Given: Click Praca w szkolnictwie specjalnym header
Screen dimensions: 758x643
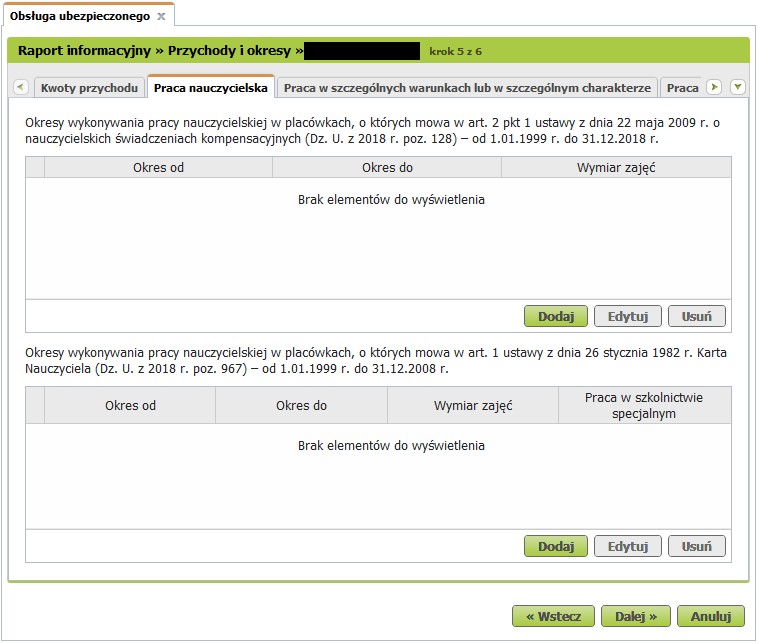Looking at the screenshot, I should pos(644,406).
